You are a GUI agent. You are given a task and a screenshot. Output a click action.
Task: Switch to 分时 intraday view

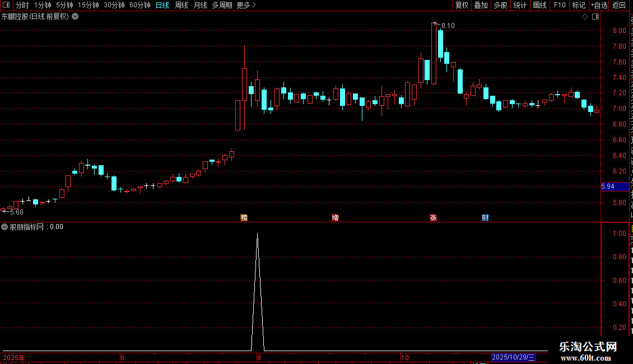22,5
